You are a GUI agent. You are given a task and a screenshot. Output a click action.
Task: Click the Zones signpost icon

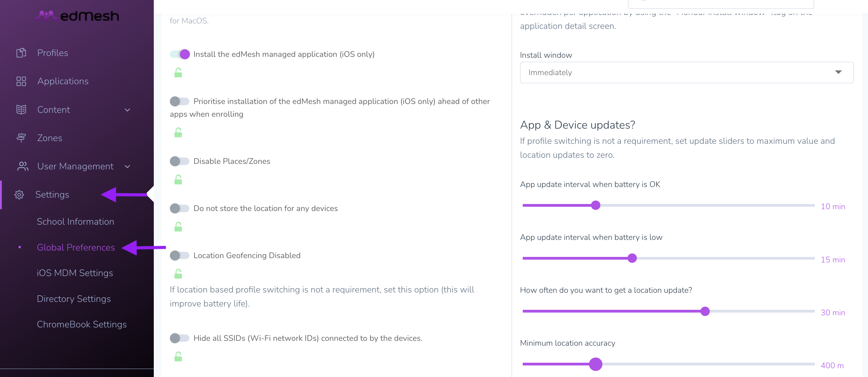[x=21, y=138]
